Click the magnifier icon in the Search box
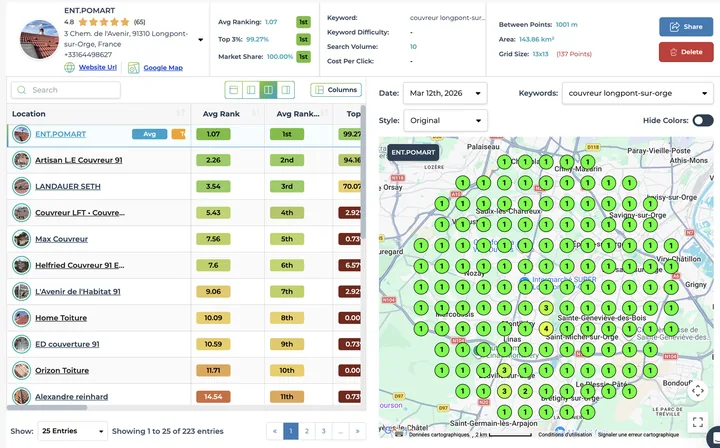This screenshot has width=720, height=448. coord(22,90)
